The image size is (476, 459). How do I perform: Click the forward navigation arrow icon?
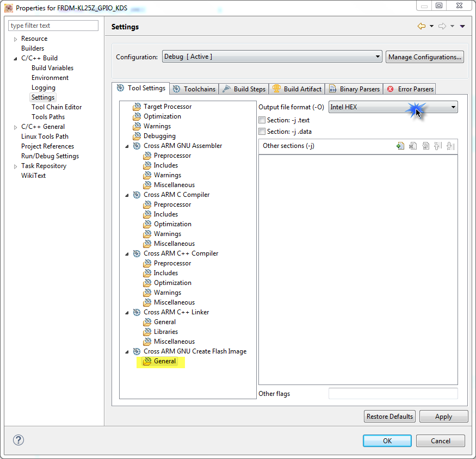[442, 26]
